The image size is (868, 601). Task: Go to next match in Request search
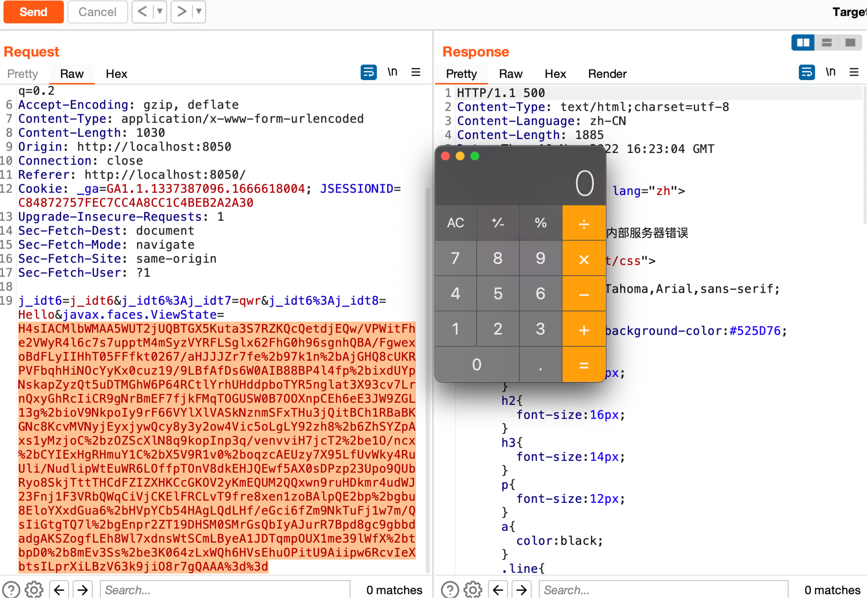click(x=83, y=590)
